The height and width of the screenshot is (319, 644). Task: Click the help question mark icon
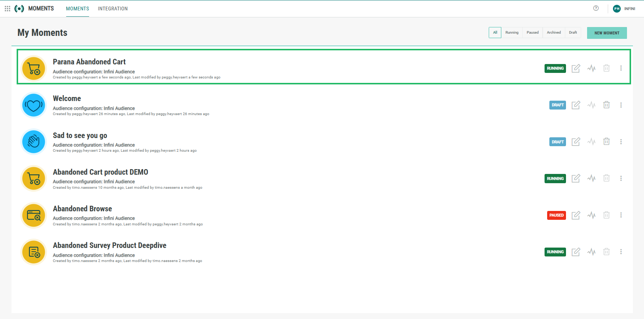click(x=596, y=8)
